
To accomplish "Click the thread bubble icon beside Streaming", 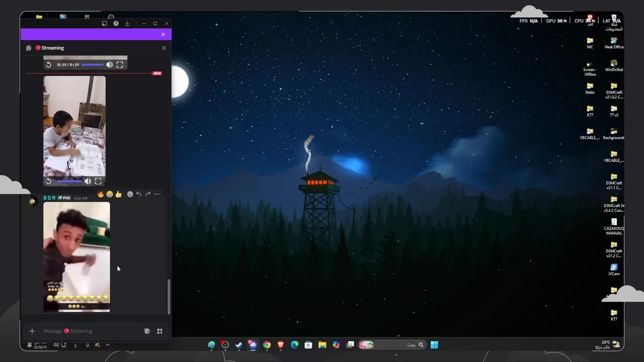I will [29, 48].
